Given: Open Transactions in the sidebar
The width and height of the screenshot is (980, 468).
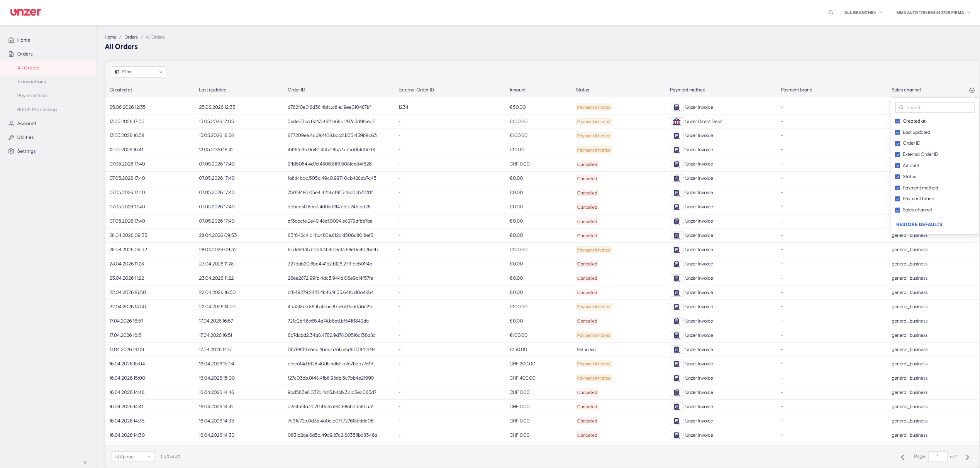Looking at the screenshot, I should coord(32,82).
